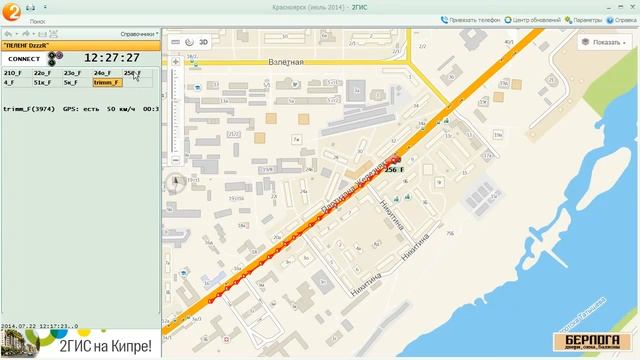Image resolution: width=640 pixels, height=360 pixels.
Task: Click the trimm_F(3974) GPS status line
Action: pyautogui.click(x=81, y=109)
